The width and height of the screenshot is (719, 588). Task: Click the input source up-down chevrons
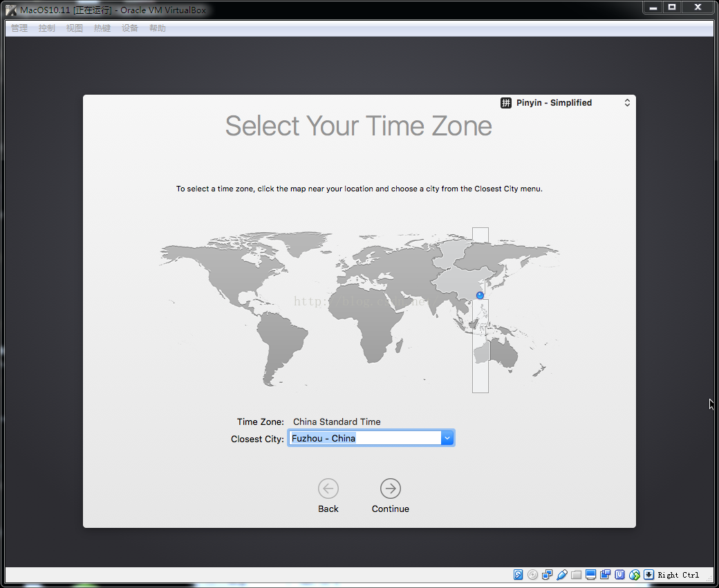627,103
